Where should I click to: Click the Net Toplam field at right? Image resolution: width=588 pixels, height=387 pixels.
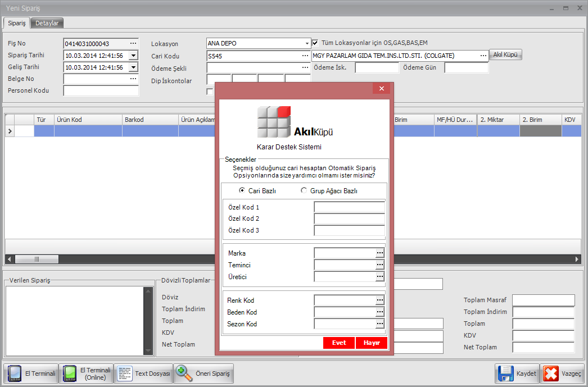(x=544, y=347)
